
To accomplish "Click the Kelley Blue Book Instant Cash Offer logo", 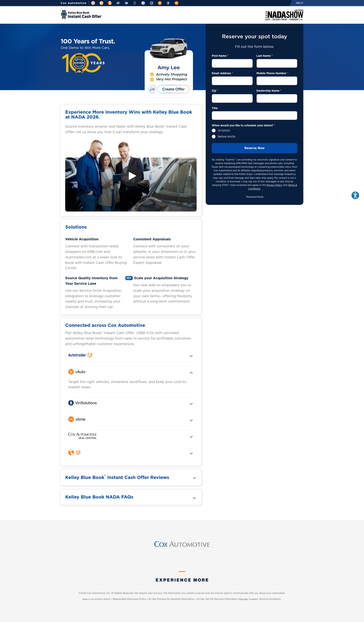I will pos(81,15).
